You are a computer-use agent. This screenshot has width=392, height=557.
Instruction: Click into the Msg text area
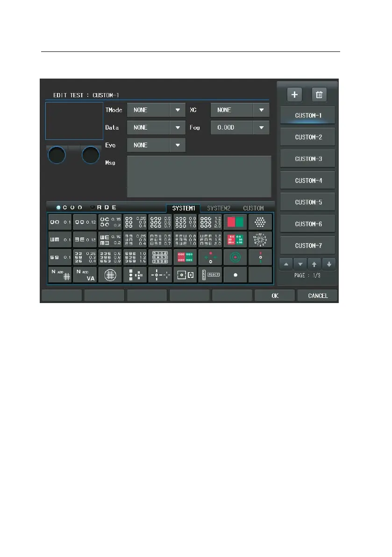coord(199,177)
